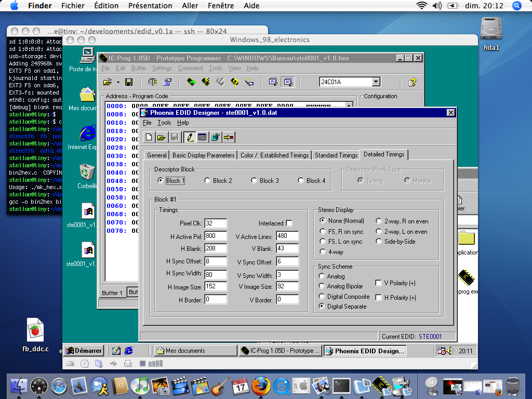Click the Windows tray volume speaker icon
This screenshot has width=532, height=399.
point(450,351)
